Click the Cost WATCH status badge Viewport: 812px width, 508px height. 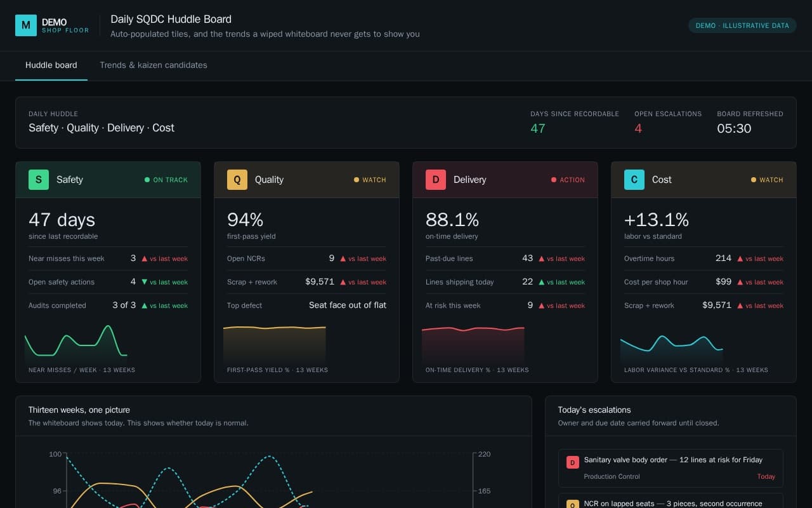point(767,180)
